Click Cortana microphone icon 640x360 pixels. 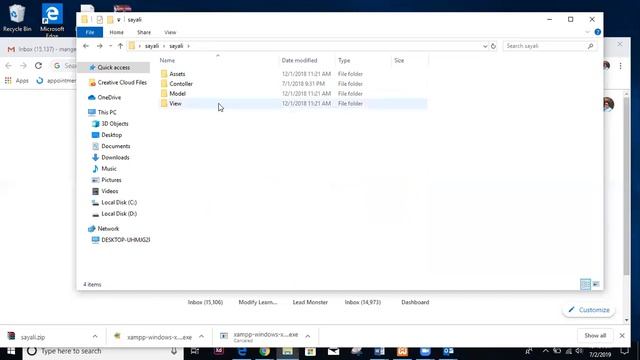174,351
